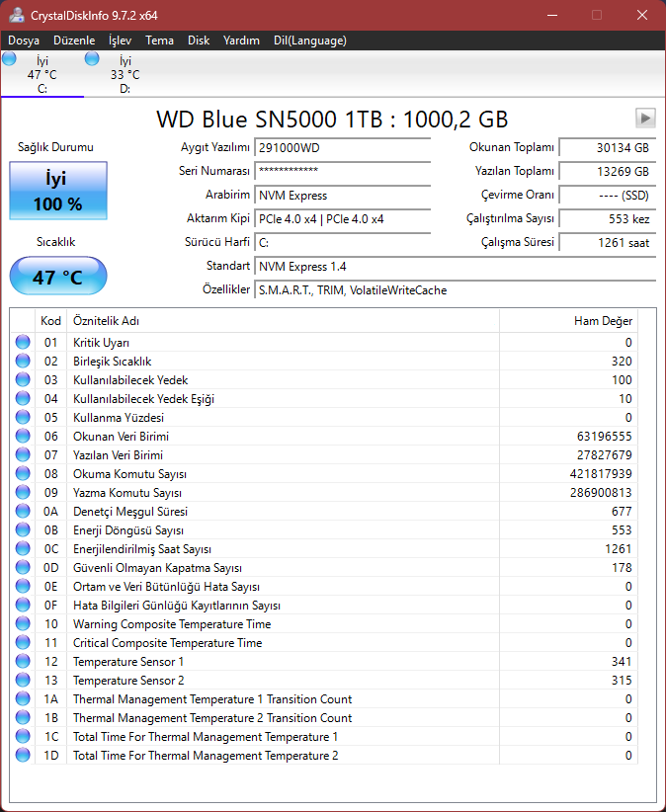
Task: Select raw value 421817939
Action: [x=601, y=474]
